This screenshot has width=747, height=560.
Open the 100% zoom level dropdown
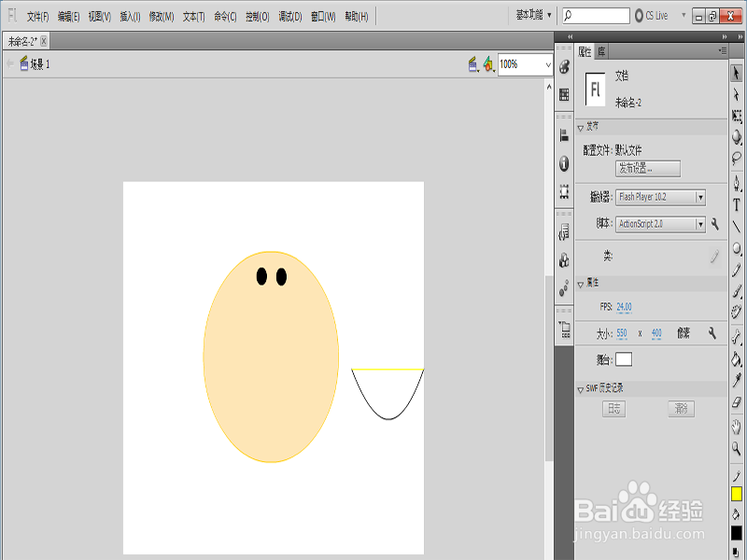coord(547,64)
